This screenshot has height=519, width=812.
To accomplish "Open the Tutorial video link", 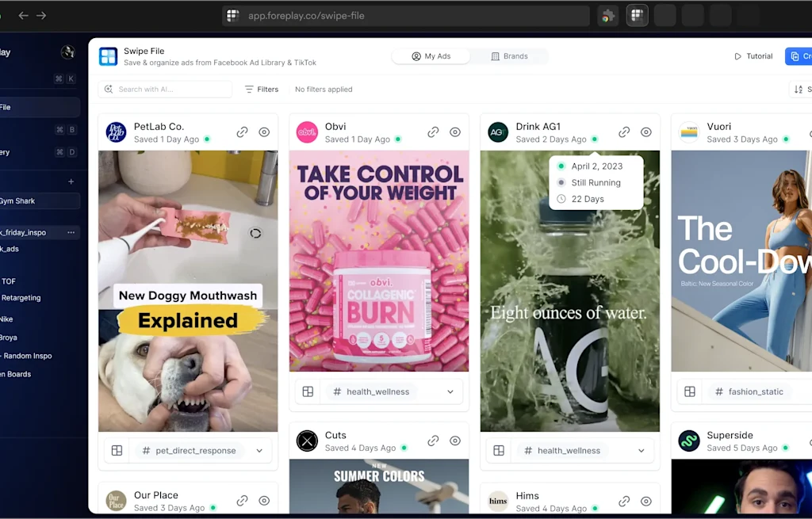I will pos(753,56).
